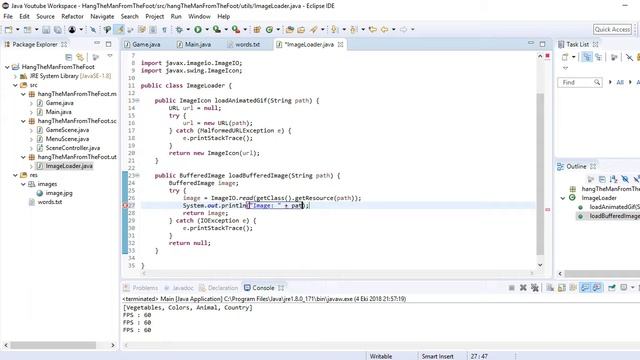Maximize the editor area
The width and height of the screenshot is (640, 360).
tap(542, 44)
